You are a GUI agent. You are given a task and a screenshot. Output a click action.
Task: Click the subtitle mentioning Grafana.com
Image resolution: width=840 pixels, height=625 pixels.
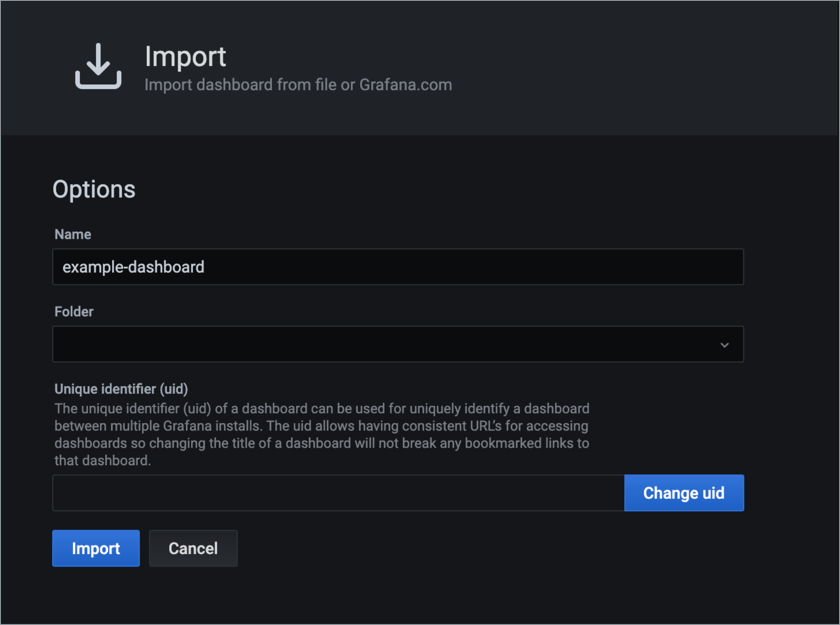click(x=298, y=84)
